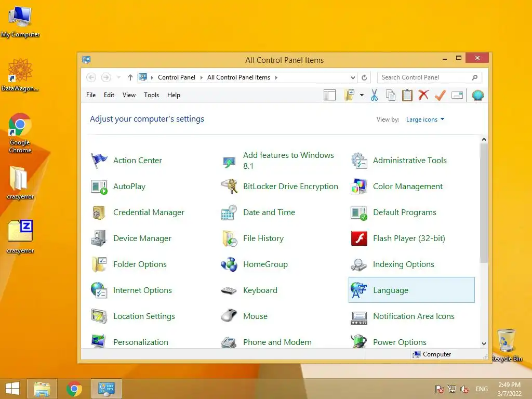This screenshot has height=399, width=532.
Task: Open the View by Large icons dropdown
Action: click(425, 119)
